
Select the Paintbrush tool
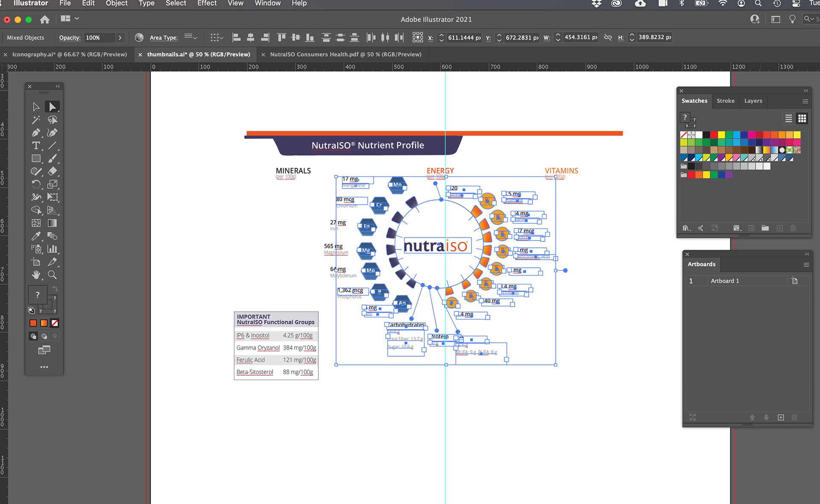[53, 158]
